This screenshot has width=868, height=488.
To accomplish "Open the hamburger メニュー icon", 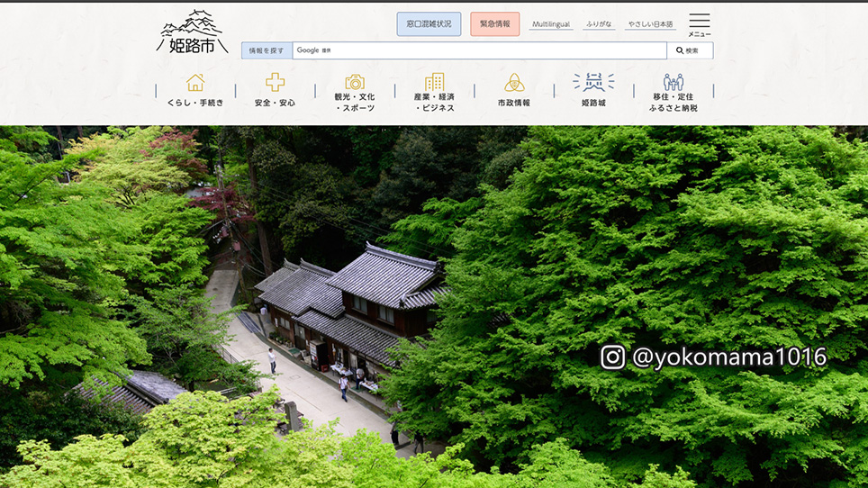I will point(699,25).
